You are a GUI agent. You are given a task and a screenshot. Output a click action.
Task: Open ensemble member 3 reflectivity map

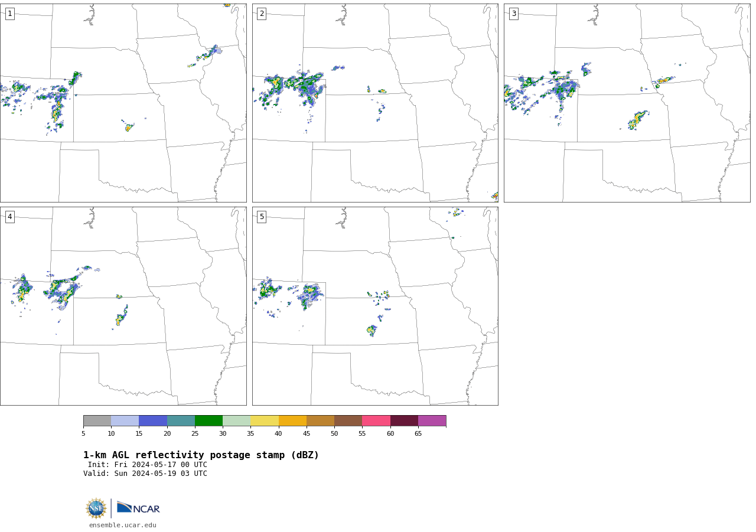coord(627,103)
